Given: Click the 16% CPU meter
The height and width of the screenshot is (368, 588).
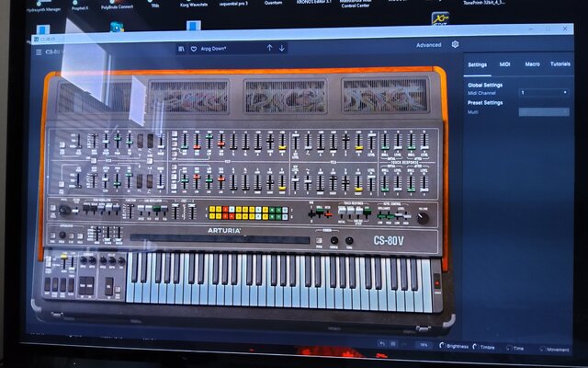Looking at the screenshot, I should click(x=424, y=345).
